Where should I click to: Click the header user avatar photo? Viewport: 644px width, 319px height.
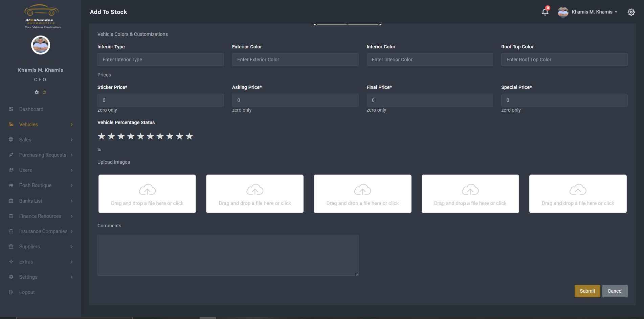click(563, 12)
